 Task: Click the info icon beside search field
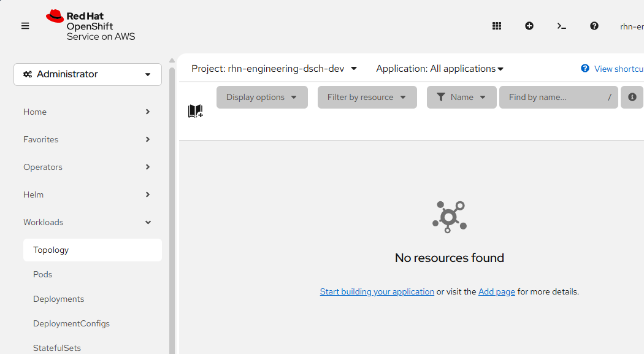point(632,97)
